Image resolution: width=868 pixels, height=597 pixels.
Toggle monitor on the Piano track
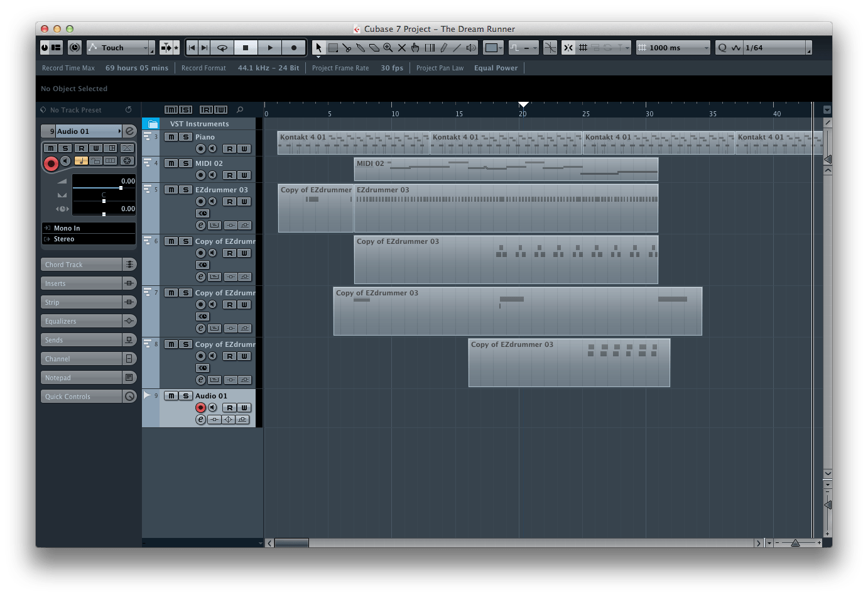point(212,149)
